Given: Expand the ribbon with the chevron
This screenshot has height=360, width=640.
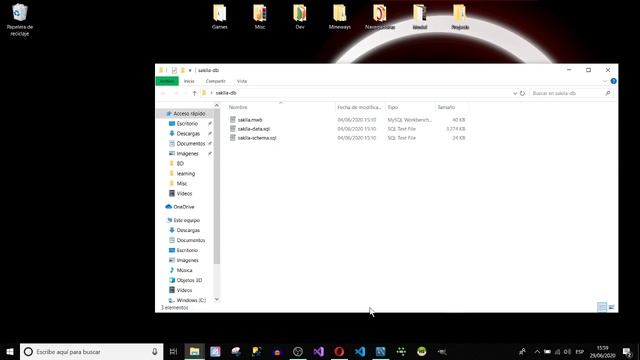Looking at the screenshot, I should (604, 81).
